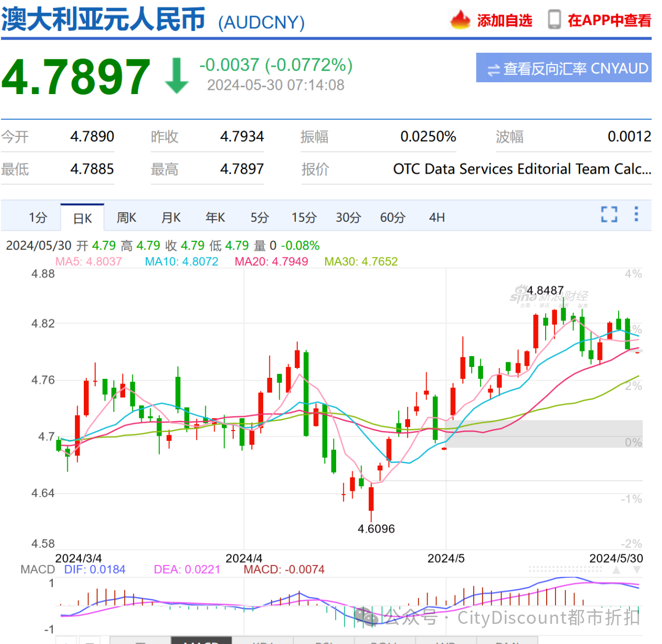The width and height of the screenshot is (662, 644).
Task: Click the faint up triangle above the MACD panel
Action: click(x=616, y=570)
